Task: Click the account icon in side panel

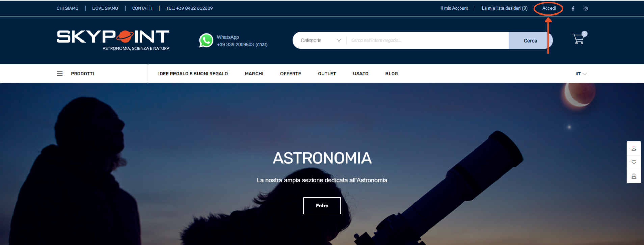Action: pyautogui.click(x=634, y=148)
